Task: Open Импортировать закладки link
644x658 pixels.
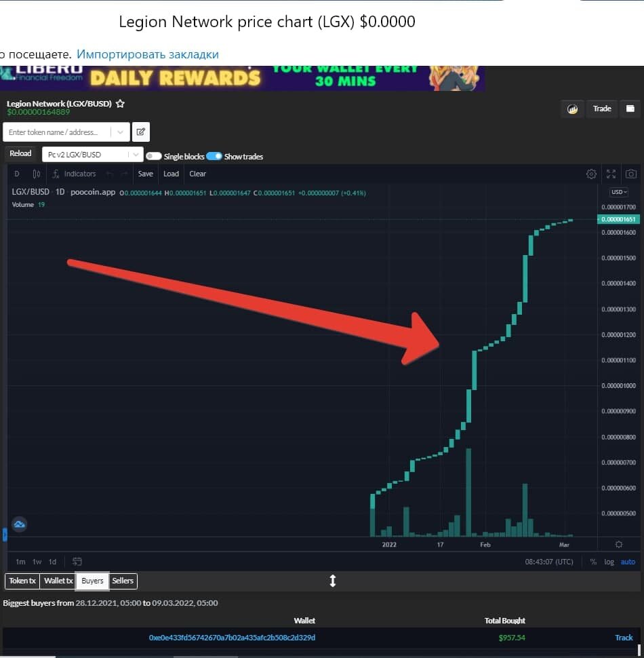Action: 148,54
